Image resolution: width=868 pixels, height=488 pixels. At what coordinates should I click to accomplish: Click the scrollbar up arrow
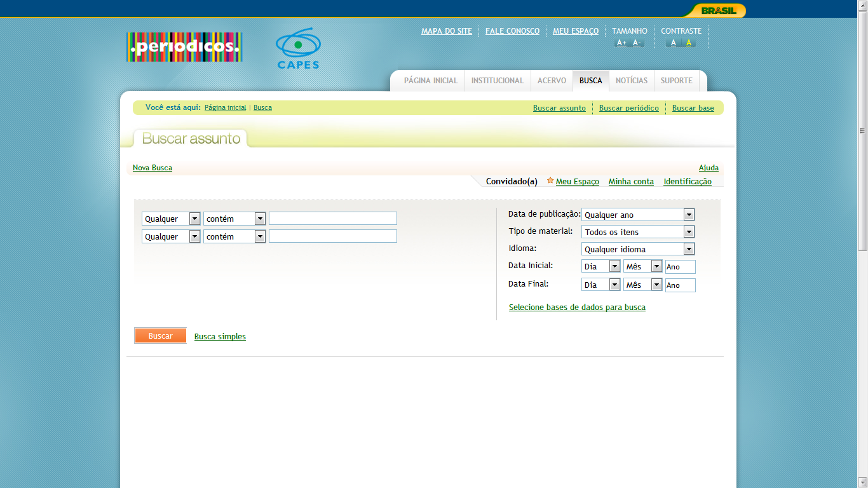pyautogui.click(x=862, y=5)
